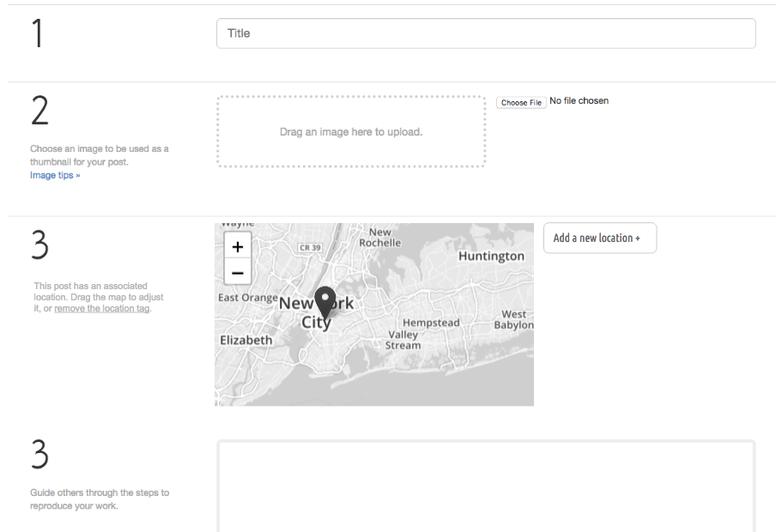The height and width of the screenshot is (532, 776).
Task: Click the East Orange map label
Action: point(247,298)
